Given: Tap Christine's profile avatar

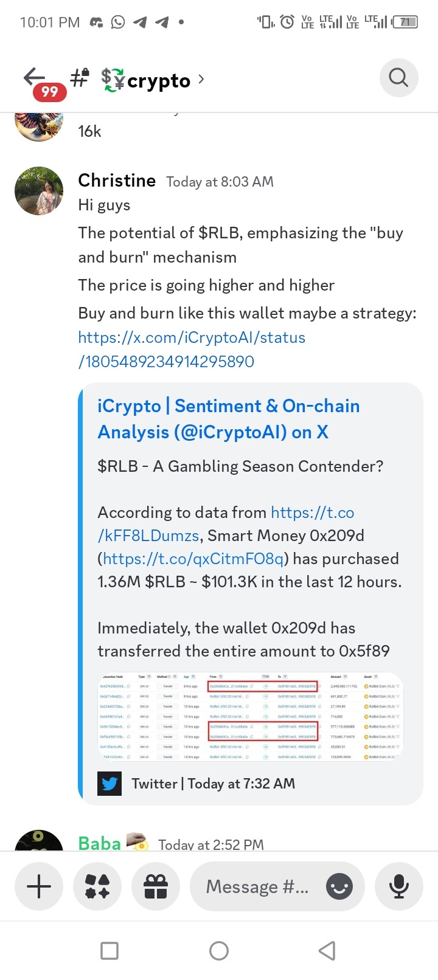Looking at the screenshot, I should 39,191.
